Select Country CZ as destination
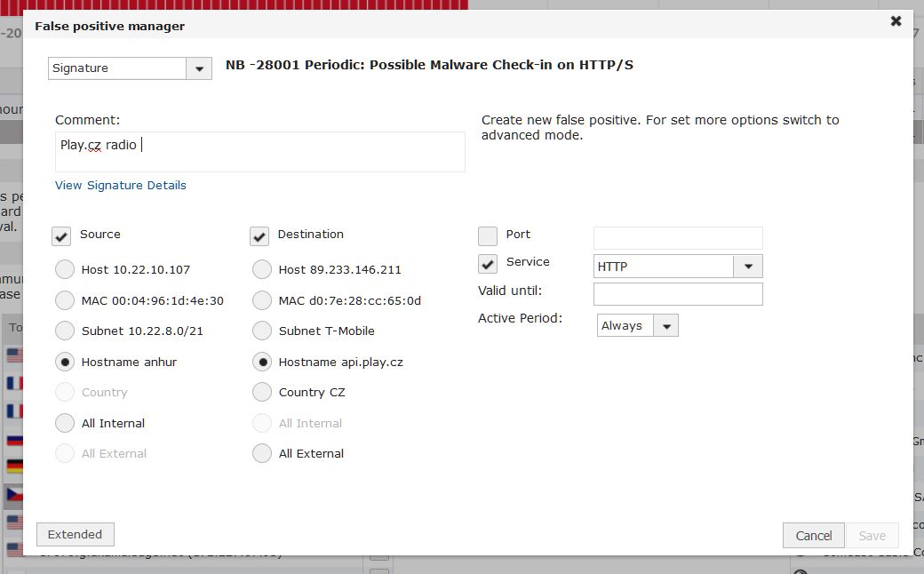This screenshot has width=924, height=574. tap(262, 392)
